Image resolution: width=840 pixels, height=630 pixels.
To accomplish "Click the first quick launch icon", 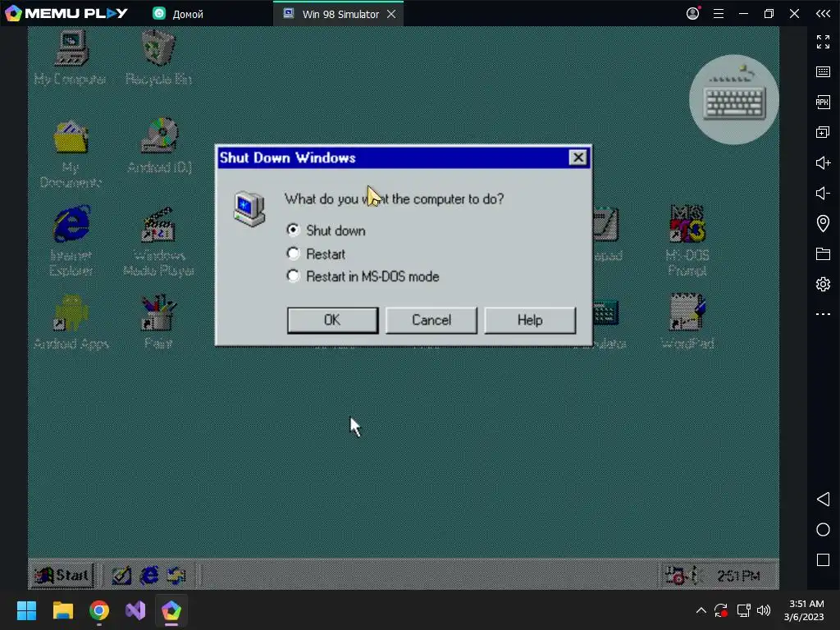I will [x=121, y=576].
